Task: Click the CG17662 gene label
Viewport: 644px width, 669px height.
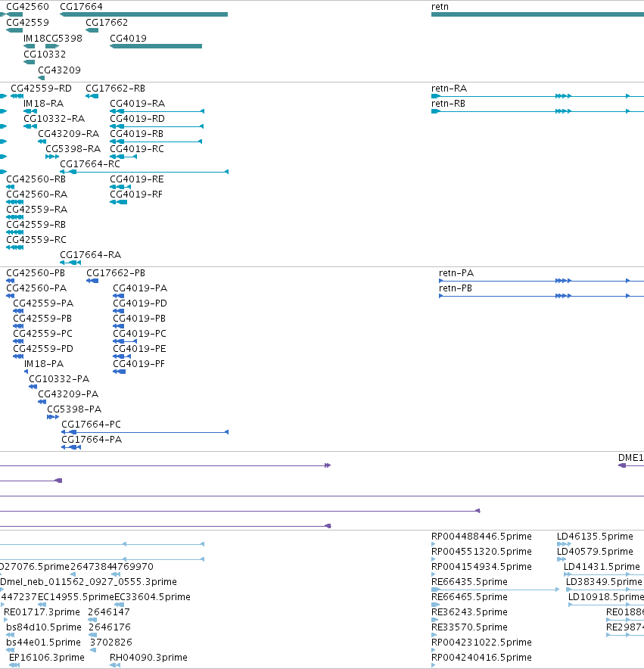Action: [107, 23]
